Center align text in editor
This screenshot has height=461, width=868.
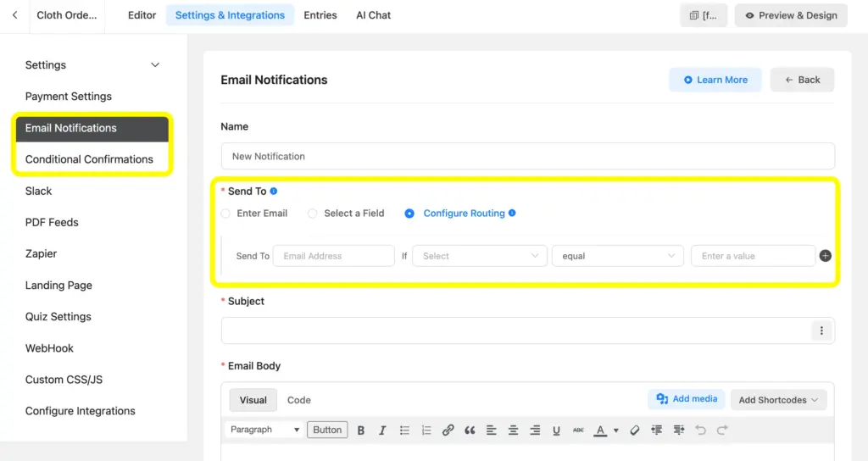(x=513, y=430)
